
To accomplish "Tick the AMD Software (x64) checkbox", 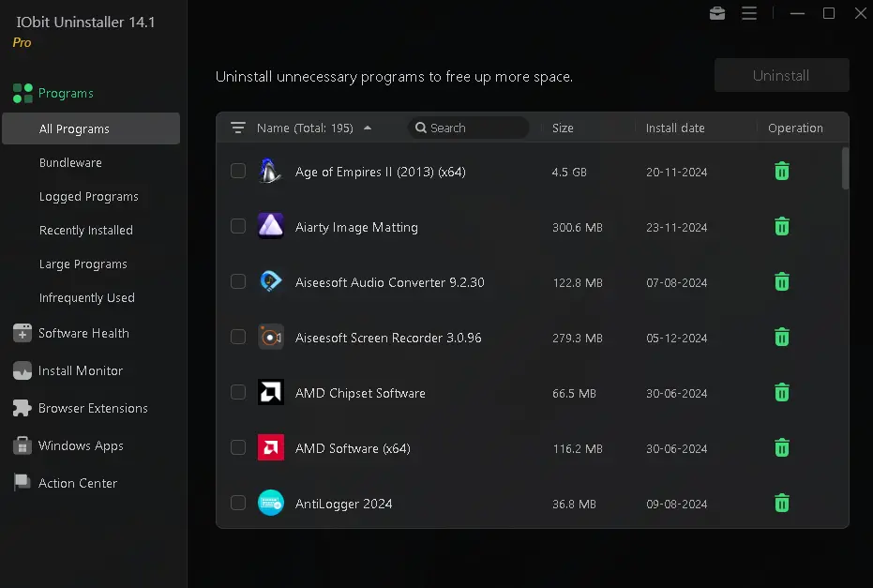I will (238, 447).
